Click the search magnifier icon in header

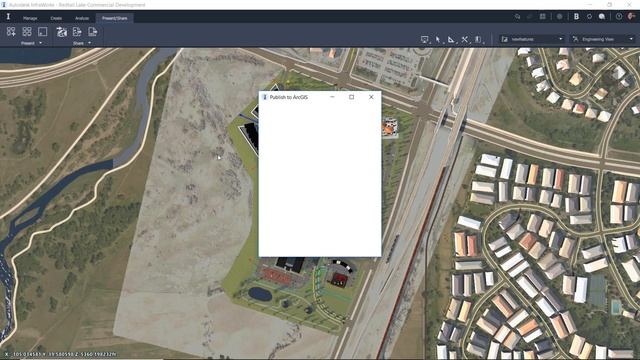click(x=518, y=17)
